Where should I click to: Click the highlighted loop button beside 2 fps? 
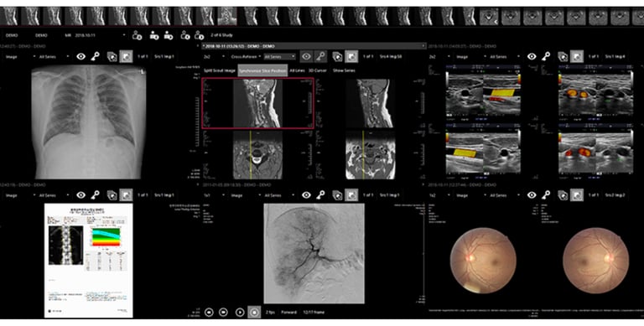[254, 312]
